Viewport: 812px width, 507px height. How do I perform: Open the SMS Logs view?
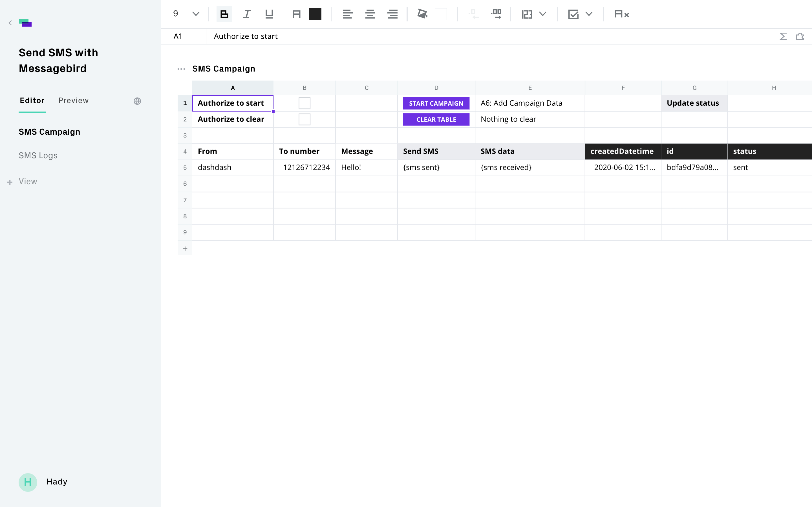38,155
